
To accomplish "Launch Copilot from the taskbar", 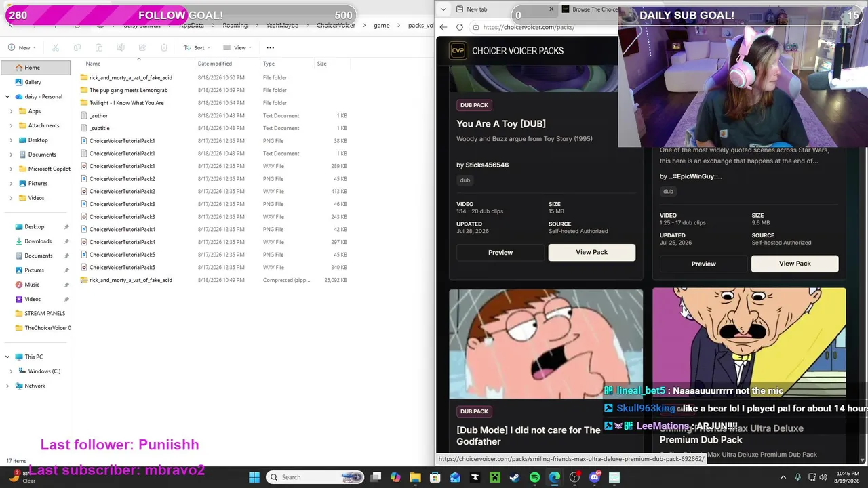I will point(395,477).
